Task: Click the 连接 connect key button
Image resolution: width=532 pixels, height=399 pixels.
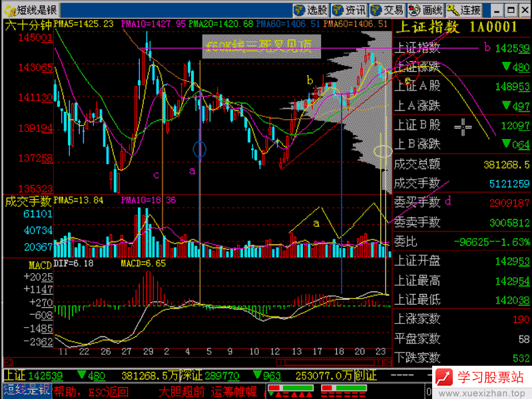Action: [464, 10]
